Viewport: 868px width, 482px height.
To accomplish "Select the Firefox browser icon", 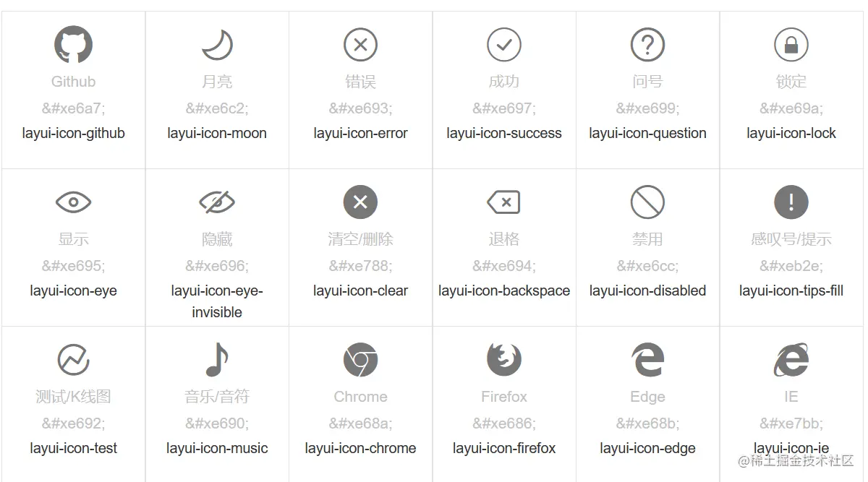I will [504, 360].
